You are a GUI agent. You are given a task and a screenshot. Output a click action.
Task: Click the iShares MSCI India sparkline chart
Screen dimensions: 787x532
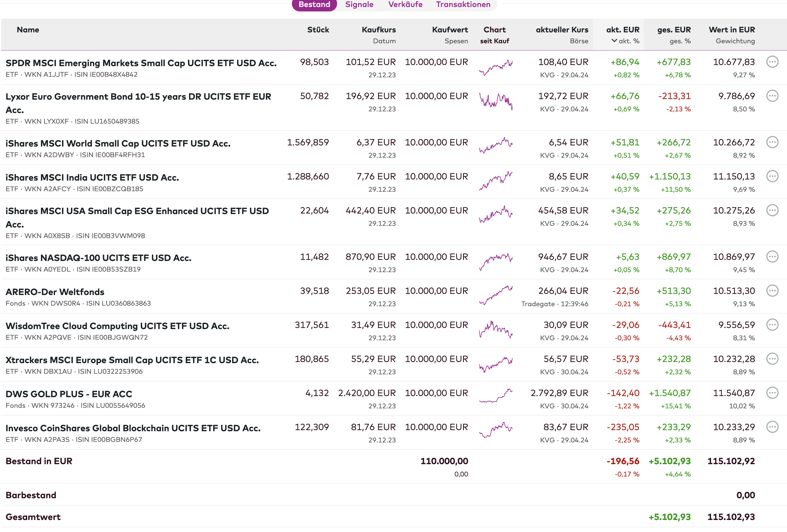point(495,181)
